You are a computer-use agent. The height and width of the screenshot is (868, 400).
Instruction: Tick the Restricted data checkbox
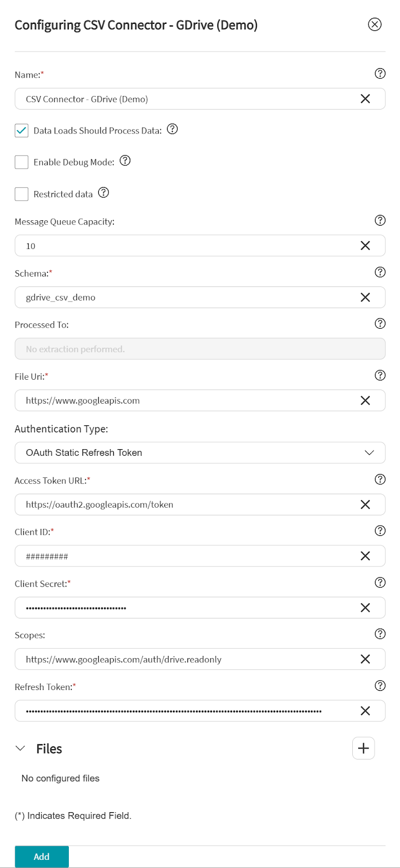tap(22, 194)
